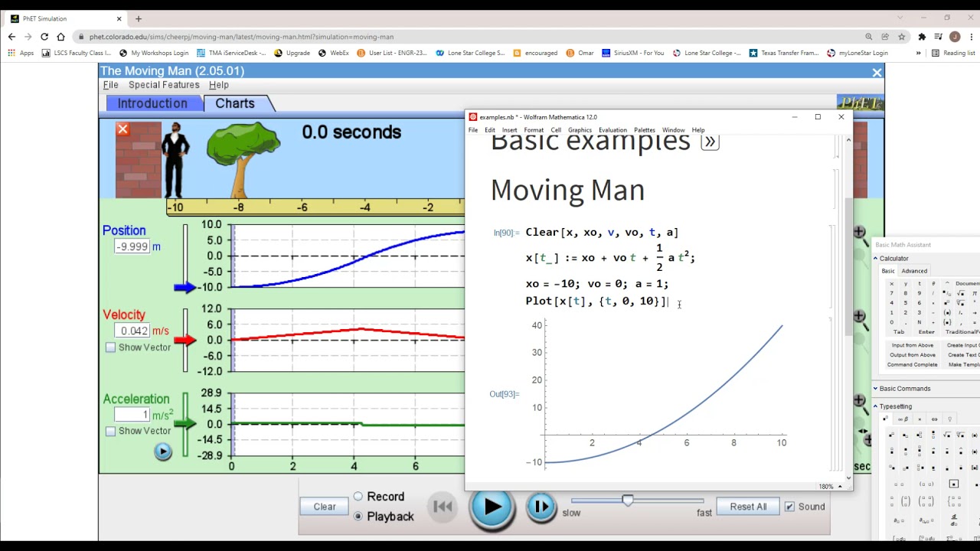This screenshot has height=551, width=980.
Task: Click the share page icon in address bar
Action: pos(885,37)
